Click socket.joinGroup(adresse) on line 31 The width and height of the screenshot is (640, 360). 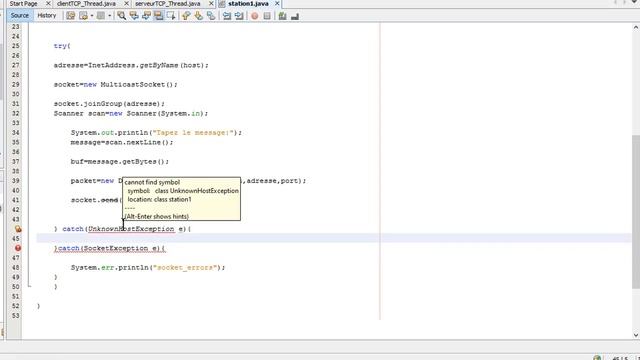[108, 104]
